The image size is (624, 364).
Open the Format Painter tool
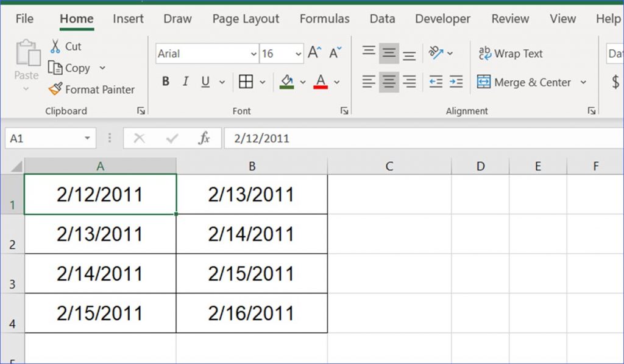91,89
